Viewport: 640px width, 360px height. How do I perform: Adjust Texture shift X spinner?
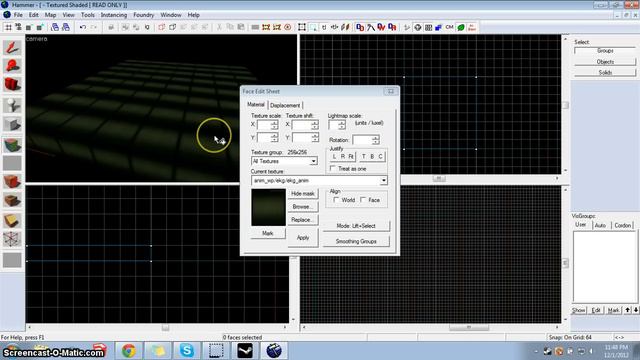tap(314, 125)
